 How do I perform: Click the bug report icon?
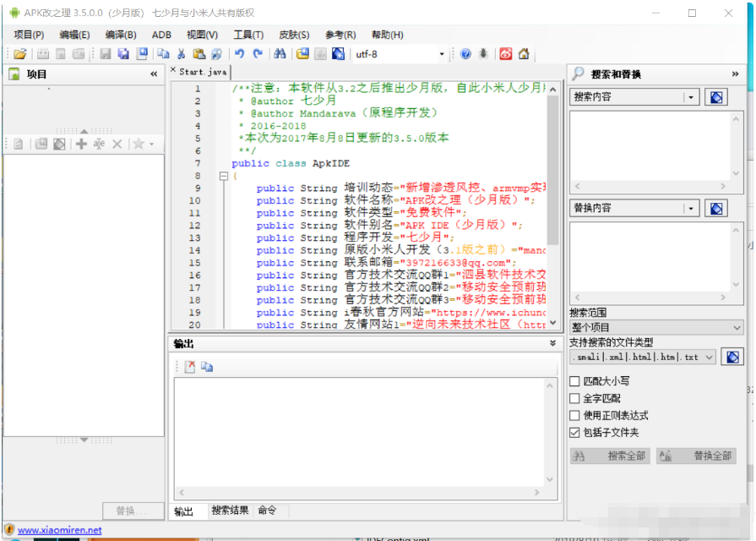click(x=482, y=53)
